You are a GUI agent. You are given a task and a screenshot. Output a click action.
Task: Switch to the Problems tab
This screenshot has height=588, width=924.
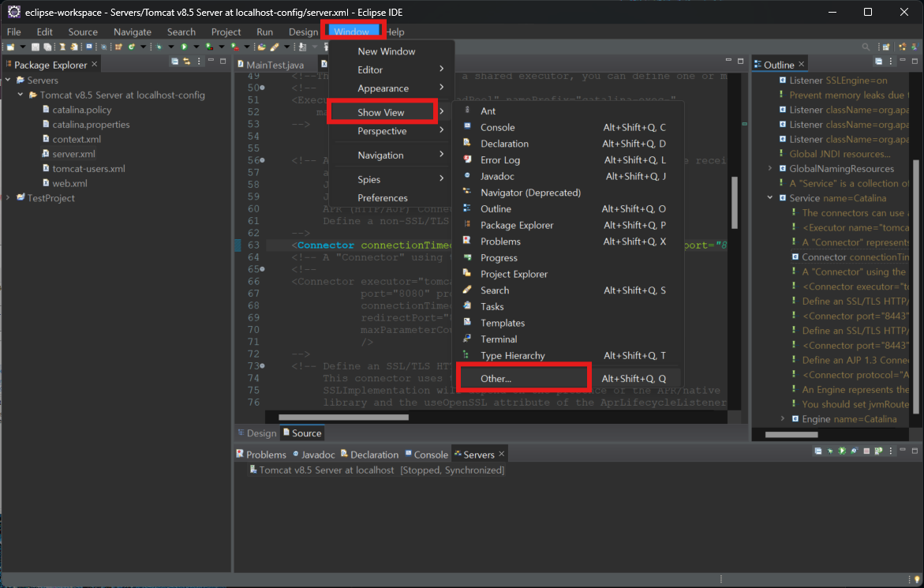261,455
